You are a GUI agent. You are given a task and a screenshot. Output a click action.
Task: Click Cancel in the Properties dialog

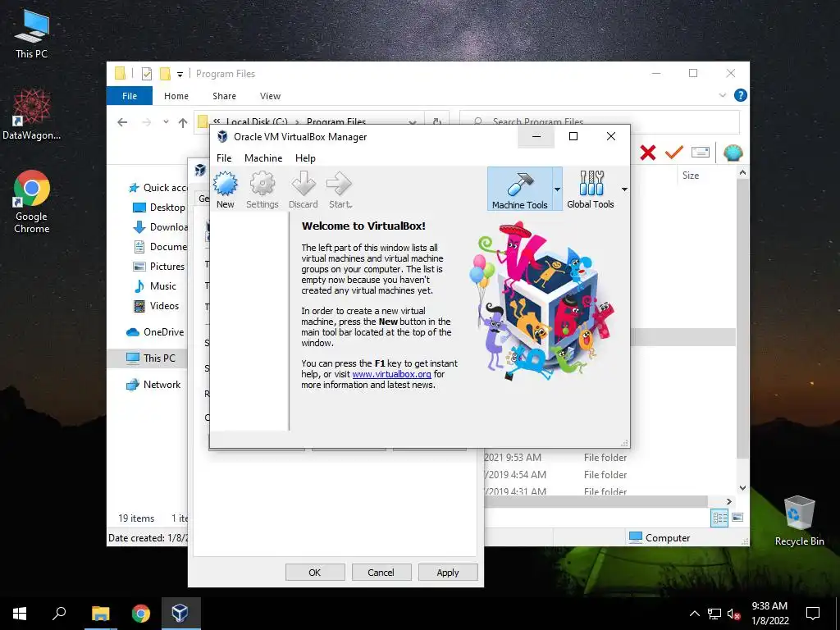(381, 572)
